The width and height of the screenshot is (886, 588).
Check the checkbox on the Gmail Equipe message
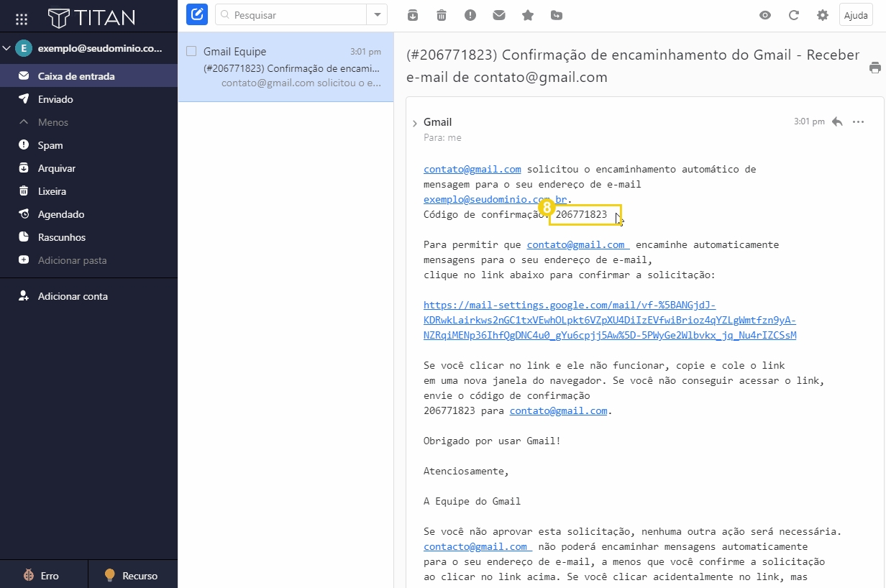(x=191, y=52)
